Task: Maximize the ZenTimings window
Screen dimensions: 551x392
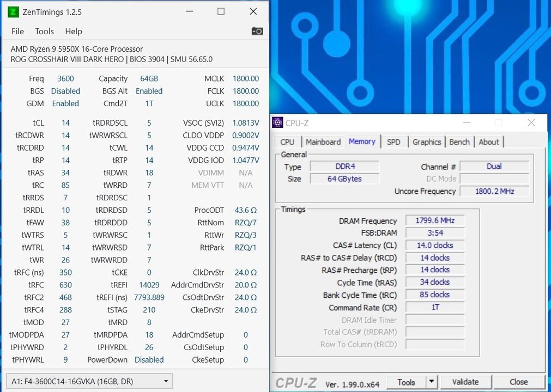Action: click(x=221, y=11)
